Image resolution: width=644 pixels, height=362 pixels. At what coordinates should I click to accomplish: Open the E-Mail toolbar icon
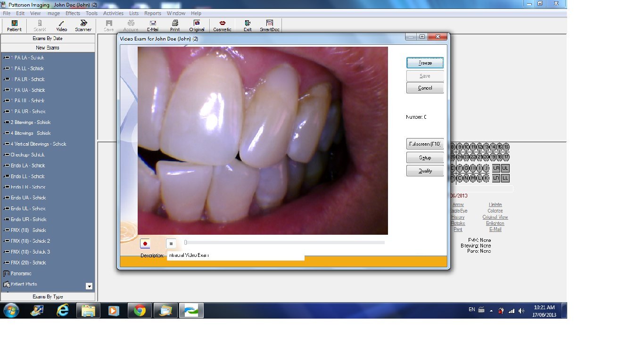[152, 25]
